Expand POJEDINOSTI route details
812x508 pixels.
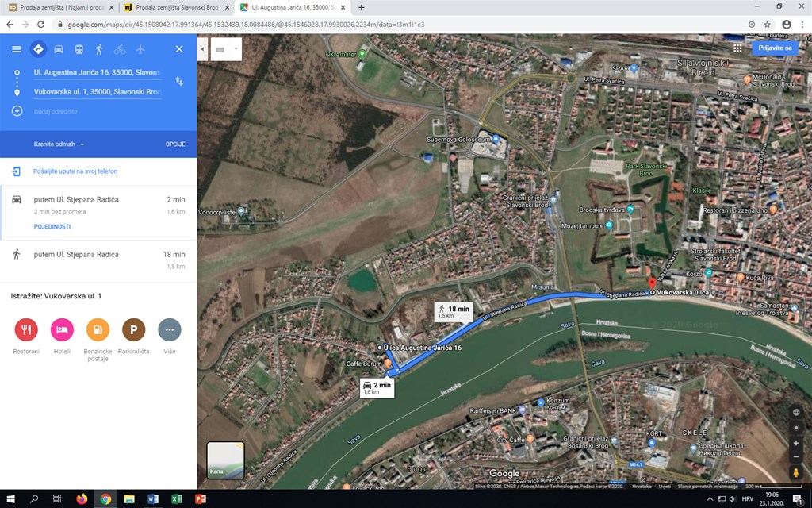52,226
